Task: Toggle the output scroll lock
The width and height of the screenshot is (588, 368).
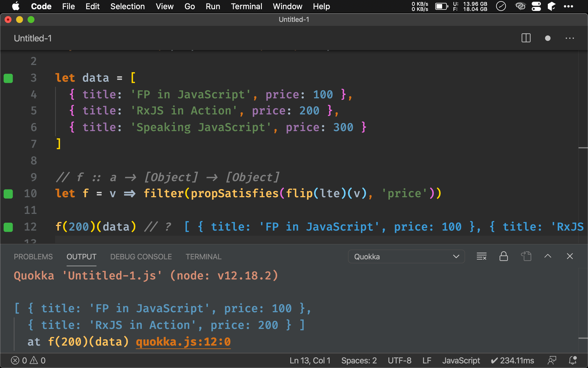Action: pyautogui.click(x=504, y=256)
